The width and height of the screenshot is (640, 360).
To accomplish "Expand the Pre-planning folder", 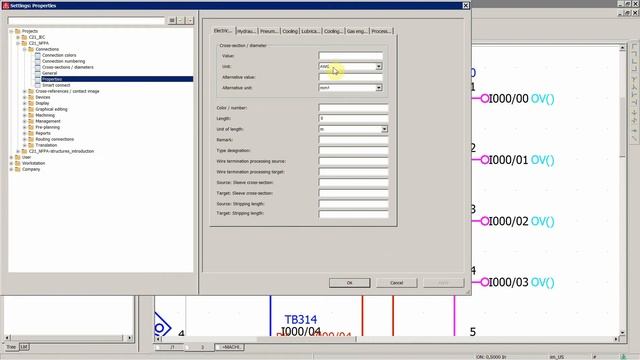I will (24, 127).
